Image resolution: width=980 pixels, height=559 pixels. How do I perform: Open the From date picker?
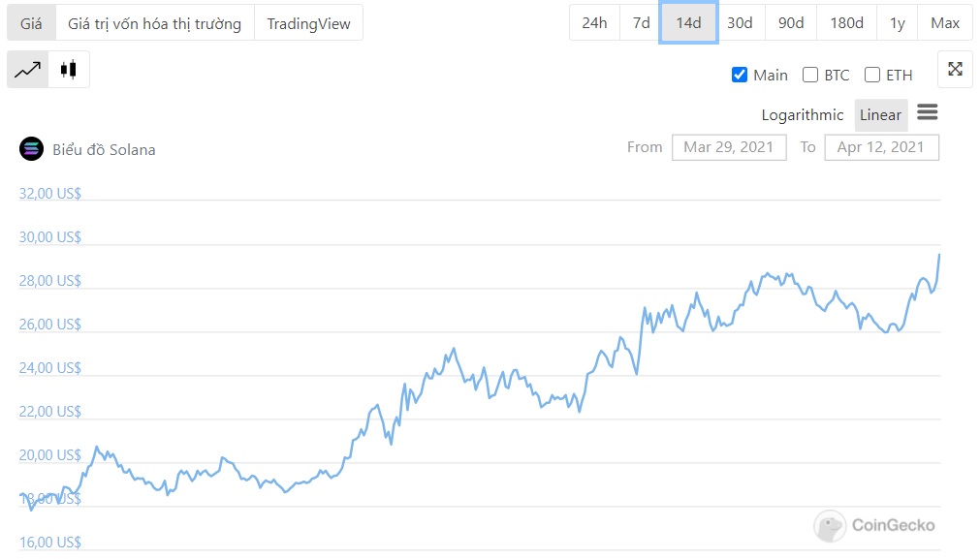pos(728,147)
